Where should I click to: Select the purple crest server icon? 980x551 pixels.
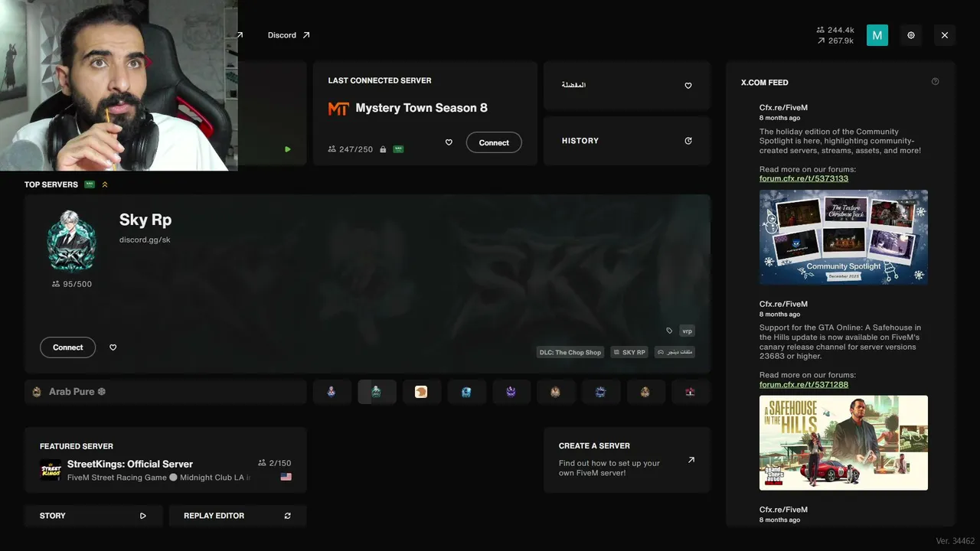click(511, 392)
